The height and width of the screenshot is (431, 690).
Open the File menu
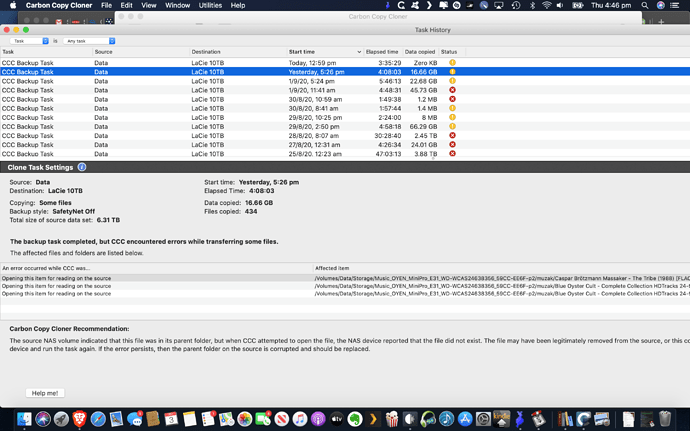[x=106, y=5]
